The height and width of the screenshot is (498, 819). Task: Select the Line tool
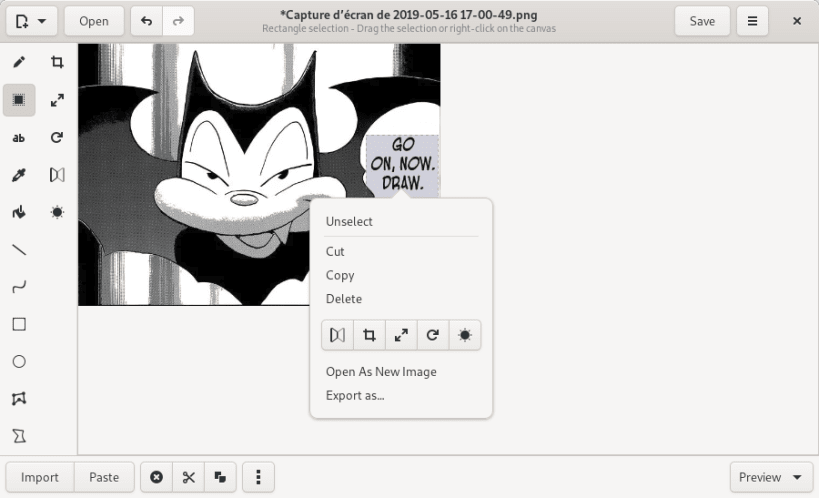(19, 250)
